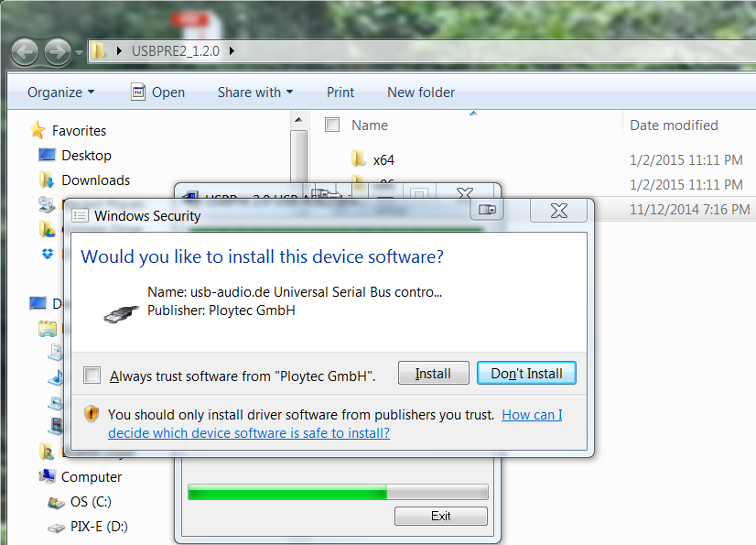756x545 pixels.
Task: Click the Desktop icon under Favorites
Action: pos(47,155)
